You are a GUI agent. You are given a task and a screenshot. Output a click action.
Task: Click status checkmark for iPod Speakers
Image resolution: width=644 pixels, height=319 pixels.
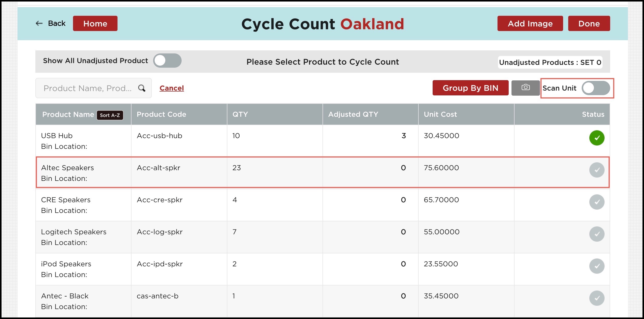click(x=596, y=266)
